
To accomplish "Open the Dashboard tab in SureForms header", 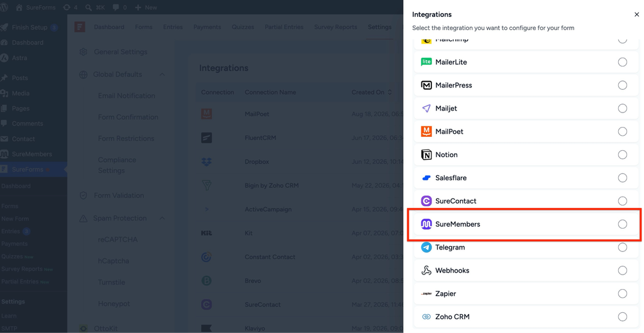I will tap(109, 27).
